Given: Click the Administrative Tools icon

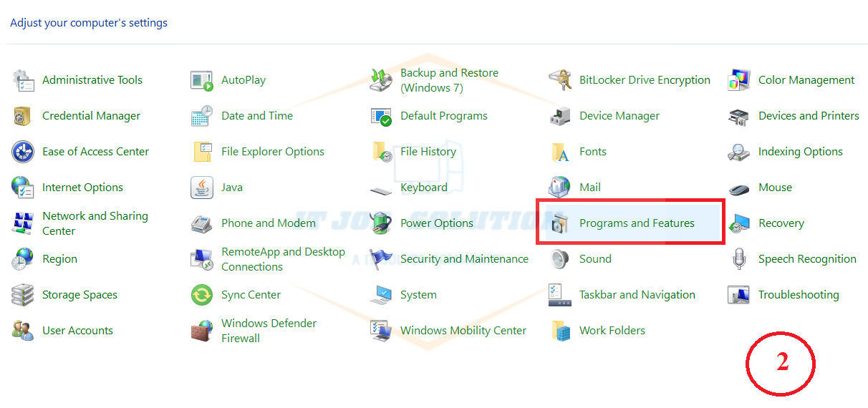Looking at the screenshot, I should pos(23,80).
